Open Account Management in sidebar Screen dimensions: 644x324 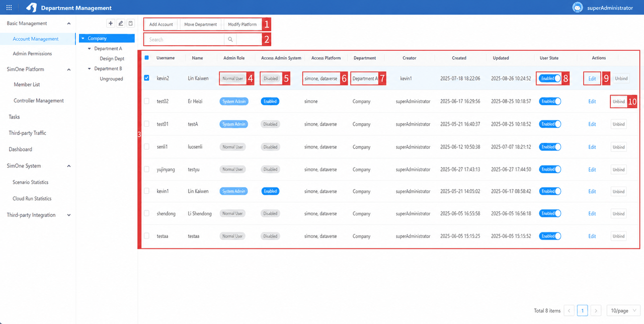[x=36, y=39]
